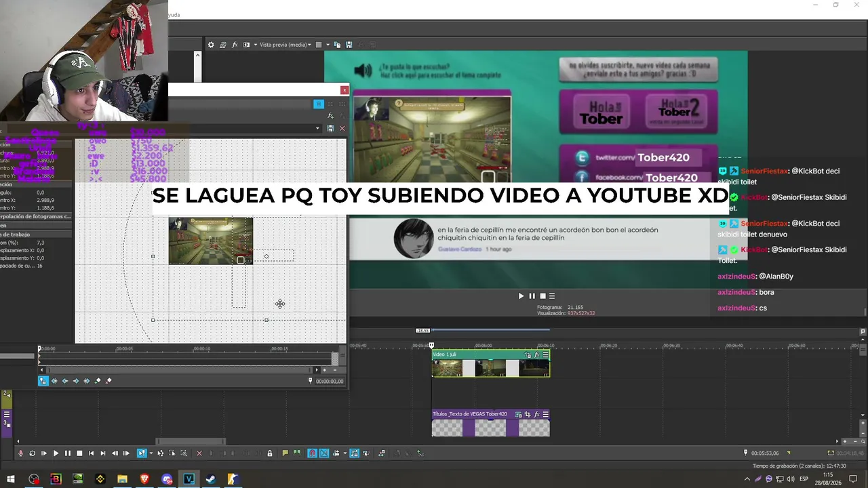This screenshot has height=488, width=868.
Task: Open the Brave browser from the taskbar
Action: pos(144,479)
